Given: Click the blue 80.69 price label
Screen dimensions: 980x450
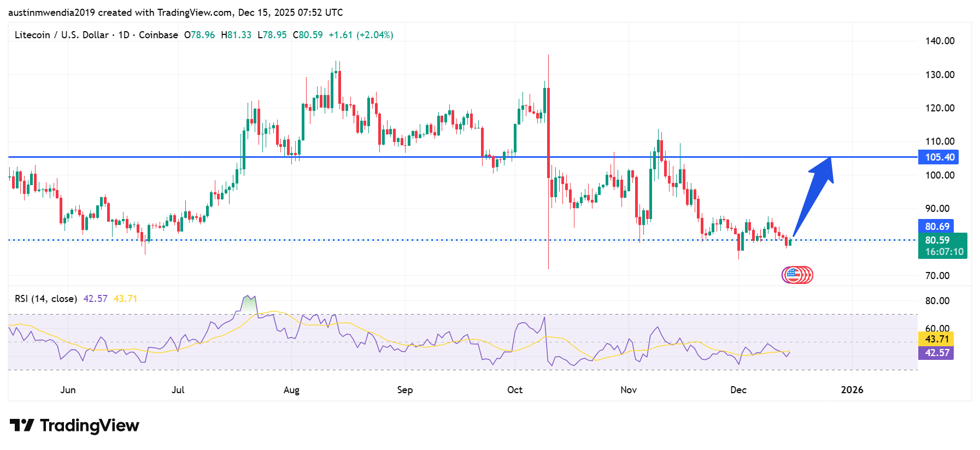Looking at the screenshot, I should pos(937,226).
